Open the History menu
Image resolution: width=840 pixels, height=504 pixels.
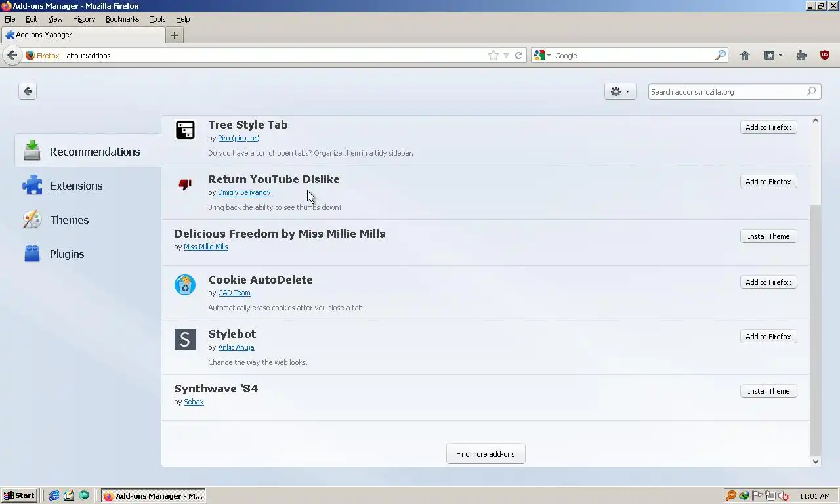point(84,19)
